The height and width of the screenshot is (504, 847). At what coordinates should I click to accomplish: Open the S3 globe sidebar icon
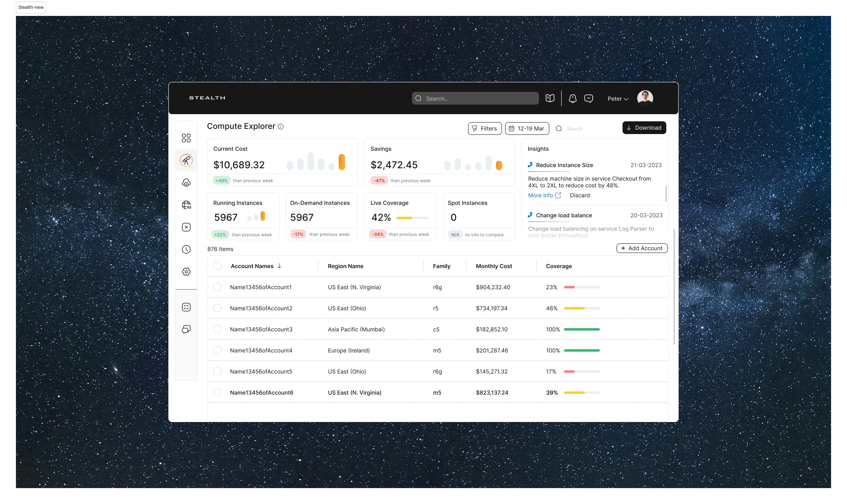coord(186,205)
